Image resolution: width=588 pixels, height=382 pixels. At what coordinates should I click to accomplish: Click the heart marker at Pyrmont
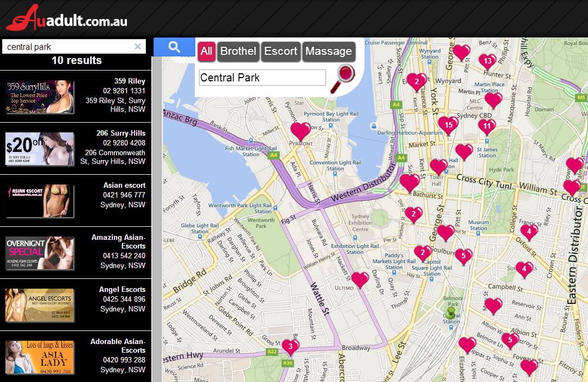pos(301,131)
